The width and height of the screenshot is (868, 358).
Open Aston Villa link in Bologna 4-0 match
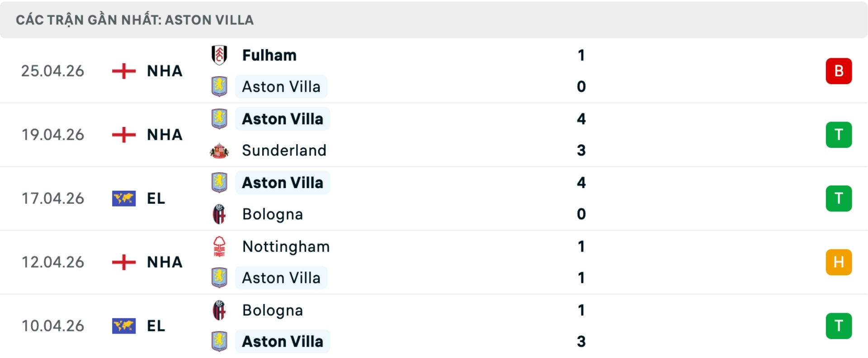pos(283,183)
